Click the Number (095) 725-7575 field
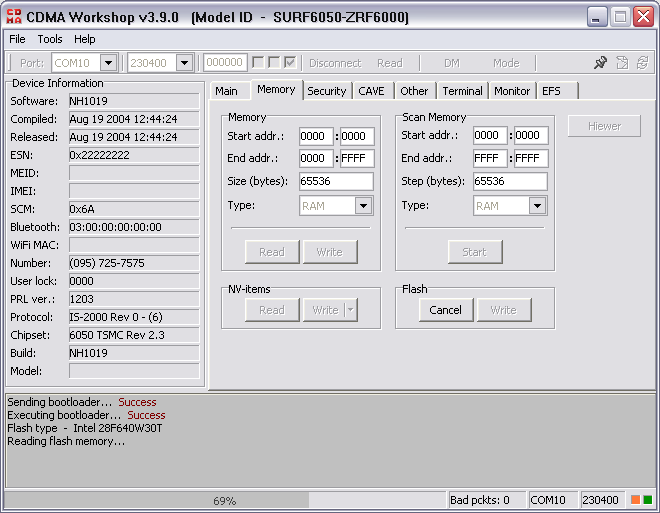 click(134, 263)
